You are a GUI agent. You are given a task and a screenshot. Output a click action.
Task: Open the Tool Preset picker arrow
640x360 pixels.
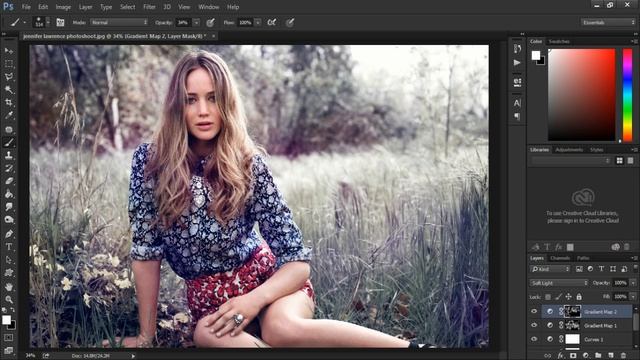(x=24, y=23)
